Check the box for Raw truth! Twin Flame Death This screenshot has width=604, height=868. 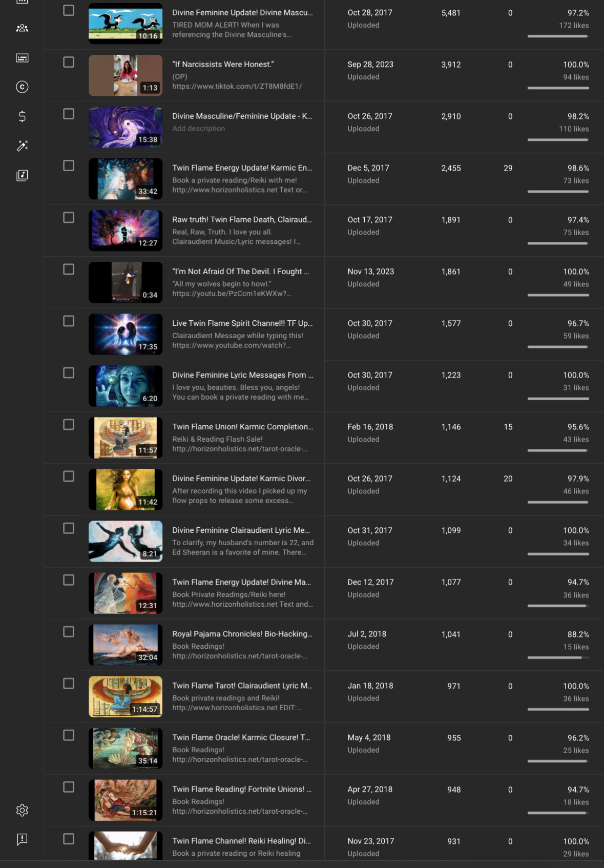pos(69,217)
